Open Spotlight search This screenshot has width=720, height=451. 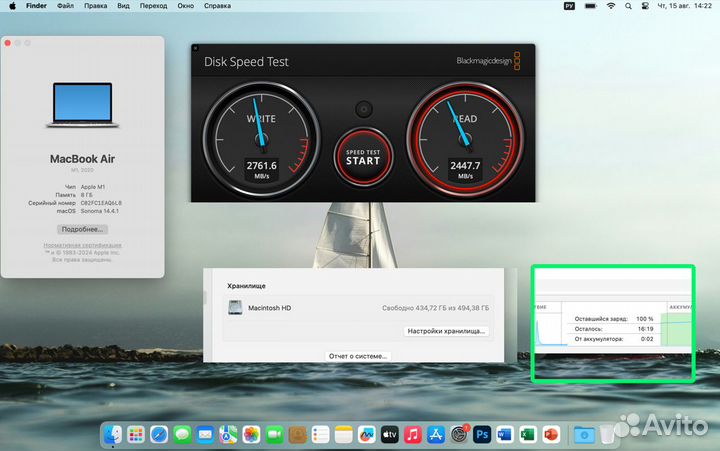click(628, 6)
